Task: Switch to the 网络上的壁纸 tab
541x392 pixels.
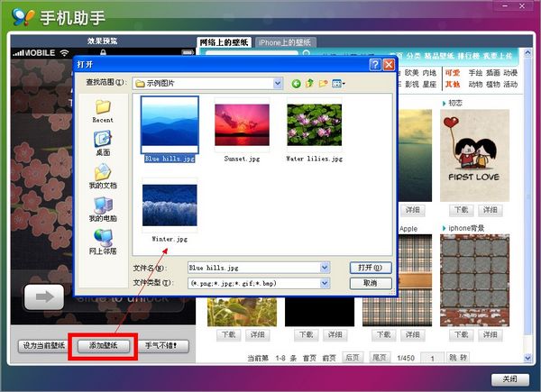Action: pos(224,42)
